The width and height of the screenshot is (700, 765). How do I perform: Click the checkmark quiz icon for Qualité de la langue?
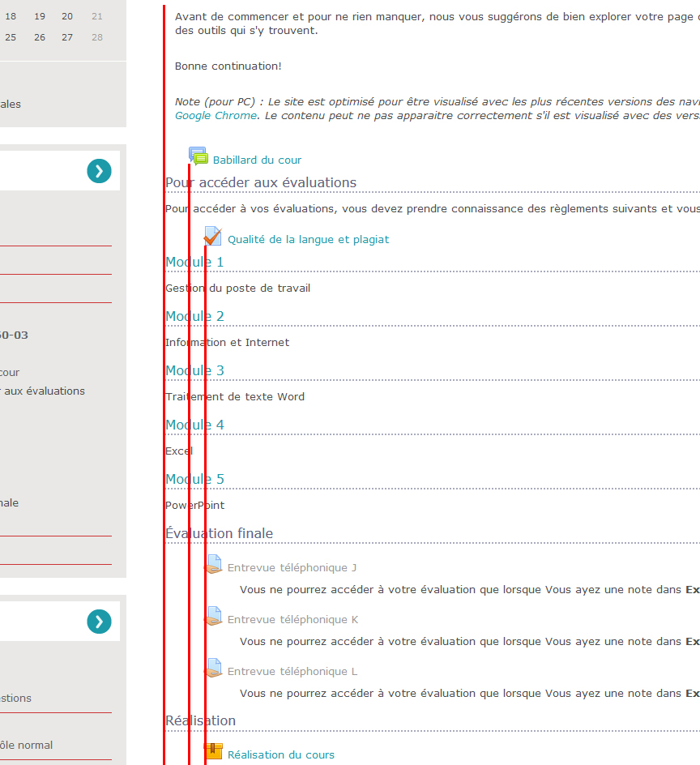click(x=213, y=237)
